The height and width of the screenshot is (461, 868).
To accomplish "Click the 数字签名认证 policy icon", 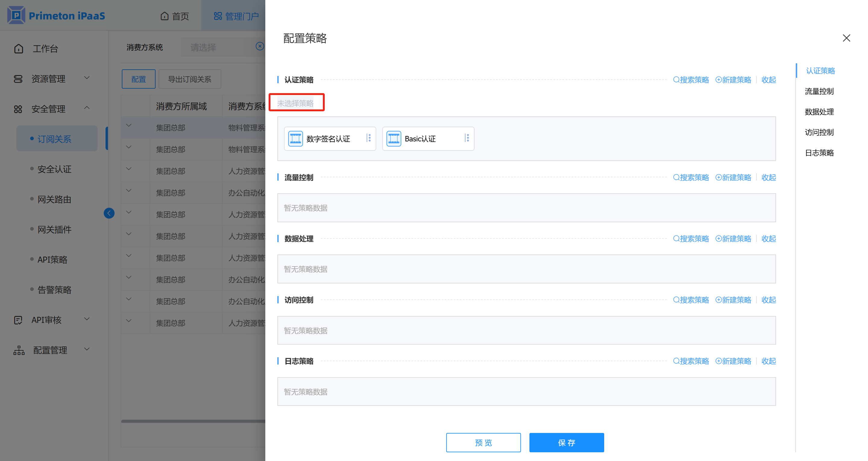I will point(295,138).
